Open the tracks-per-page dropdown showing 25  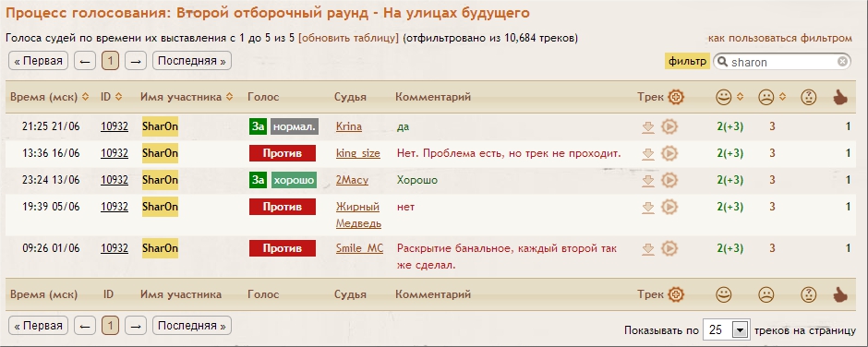(x=726, y=329)
